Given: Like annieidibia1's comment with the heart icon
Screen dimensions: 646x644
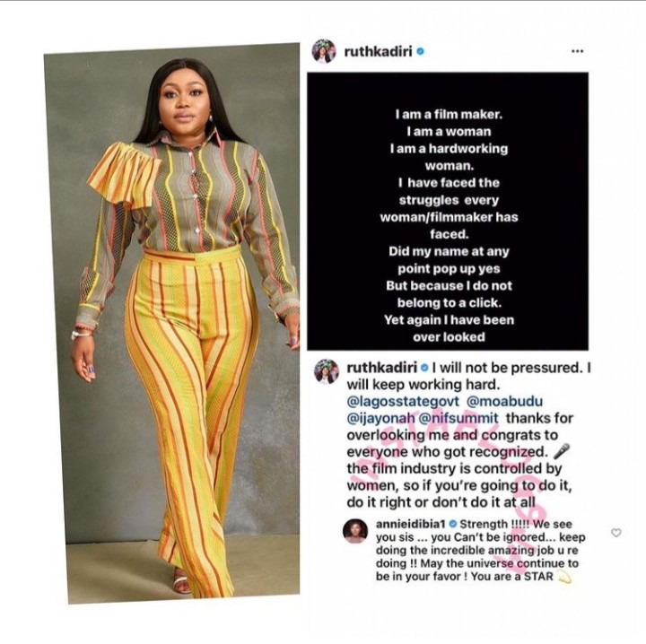Looking at the screenshot, I should [x=615, y=533].
